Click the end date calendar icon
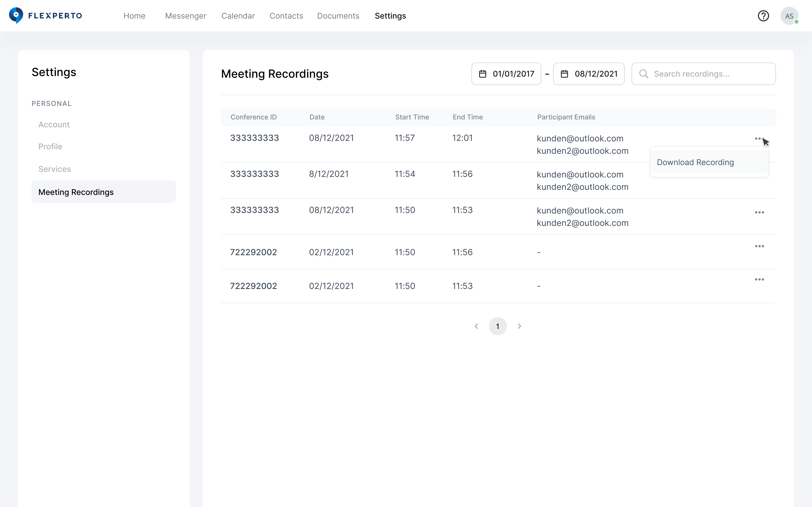 coord(564,74)
